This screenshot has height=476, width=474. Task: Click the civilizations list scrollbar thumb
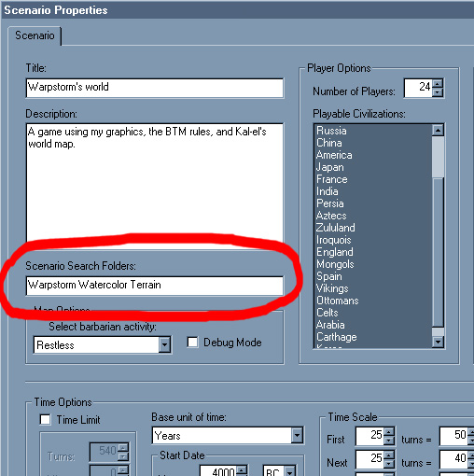point(438,157)
